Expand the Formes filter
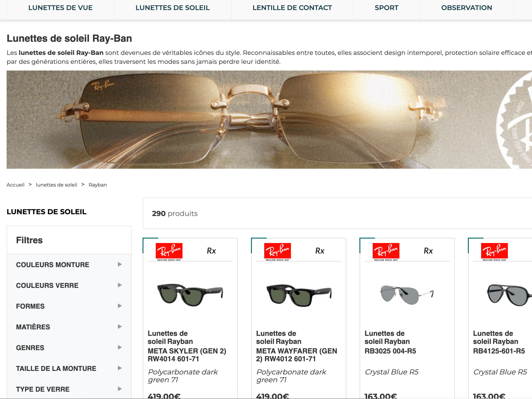This screenshot has height=399, width=532. pyautogui.click(x=69, y=306)
